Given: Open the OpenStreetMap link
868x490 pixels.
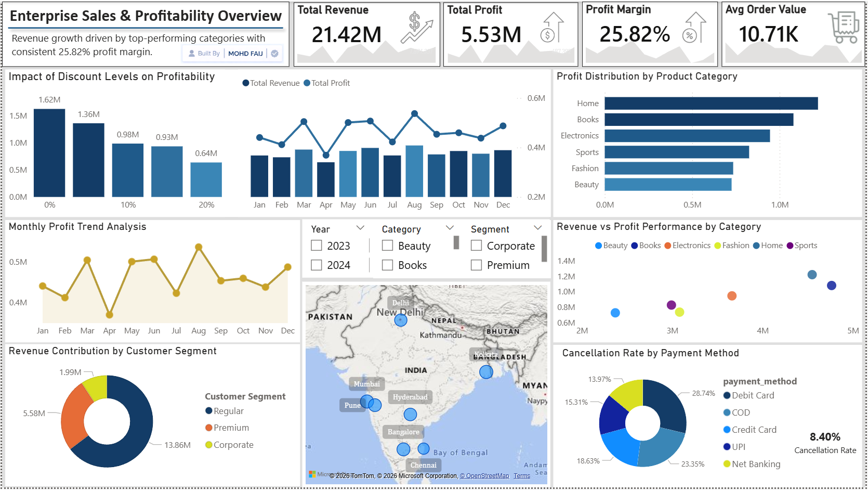Looking at the screenshot, I should [x=484, y=476].
